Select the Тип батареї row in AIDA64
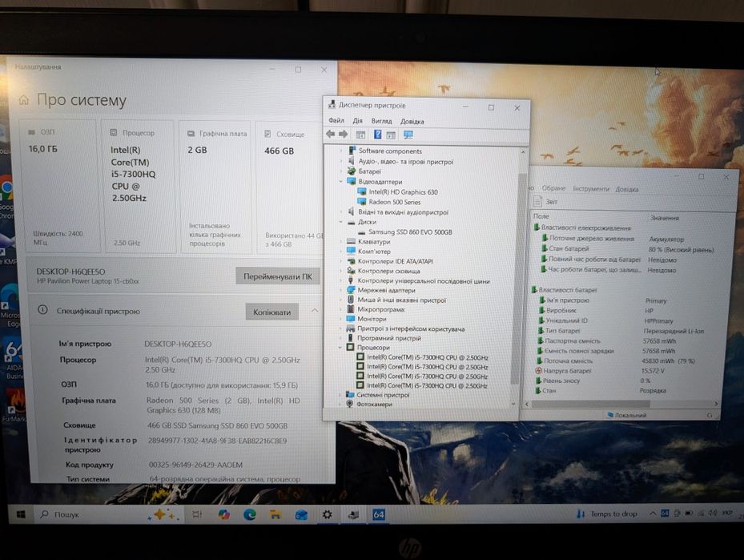Viewport: 744px width, 560px height. click(620, 331)
